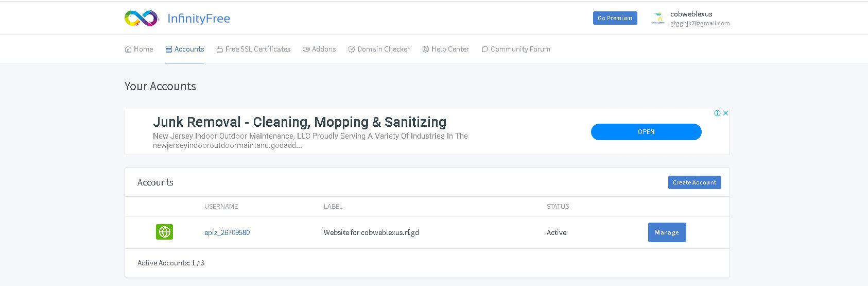This screenshot has height=286, width=868.
Task: Click the Home house icon
Action: [128, 49]
